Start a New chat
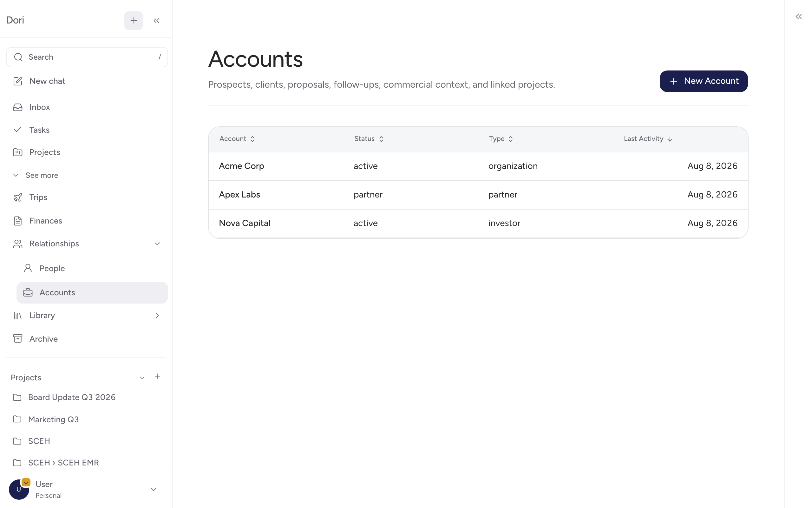 [87, 81]
